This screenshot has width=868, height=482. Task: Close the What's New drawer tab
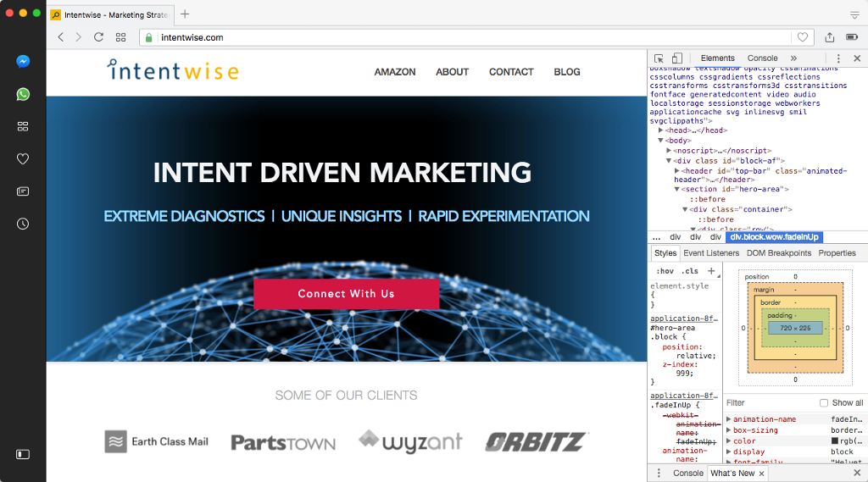(762, 474)
